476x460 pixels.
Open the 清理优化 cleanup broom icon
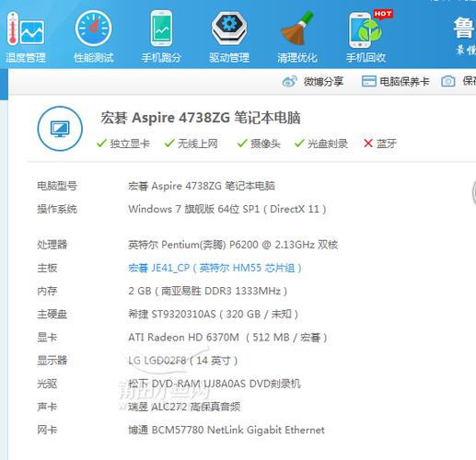[297, 29]
